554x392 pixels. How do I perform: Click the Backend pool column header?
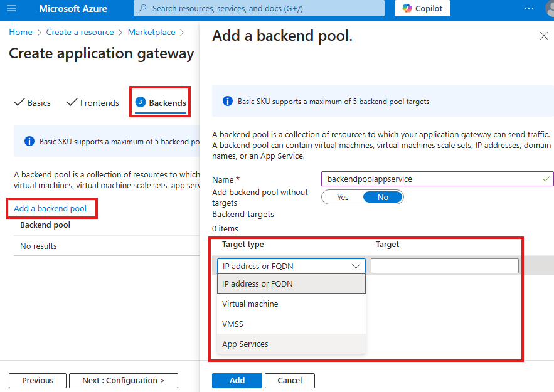pos(45,225)
